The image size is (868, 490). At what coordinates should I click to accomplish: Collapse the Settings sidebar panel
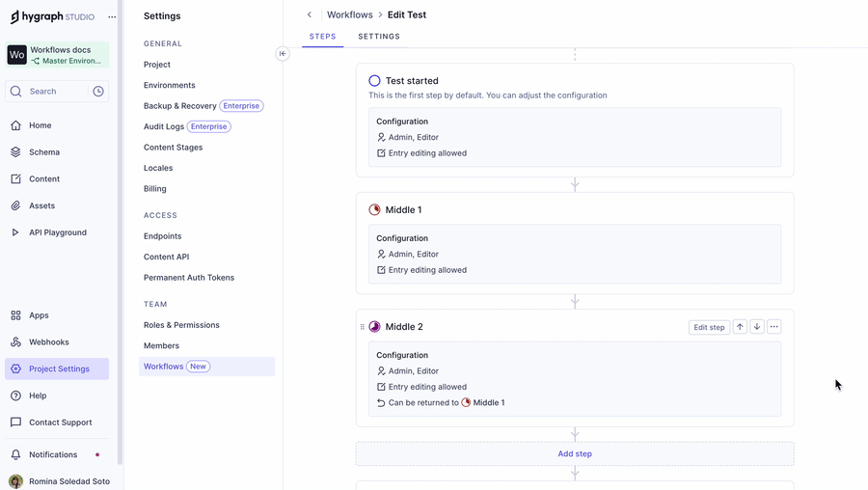point(283,54)
